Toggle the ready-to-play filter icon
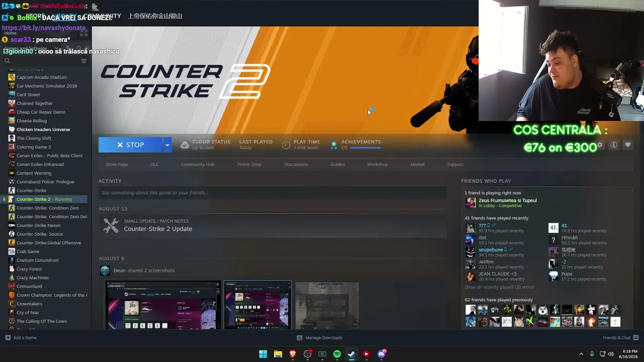Viewport: 644px width, 362px height. [x=87, y=49]
